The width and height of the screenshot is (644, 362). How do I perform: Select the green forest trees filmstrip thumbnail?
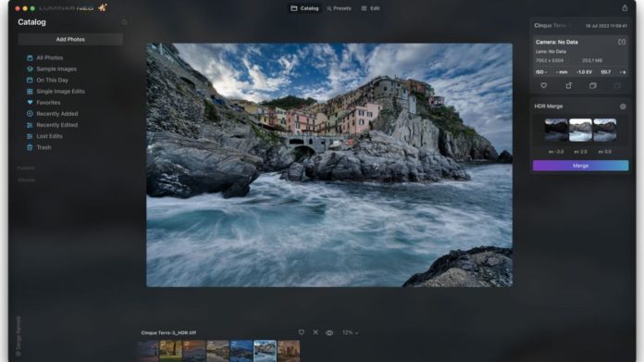click(171, 351)
